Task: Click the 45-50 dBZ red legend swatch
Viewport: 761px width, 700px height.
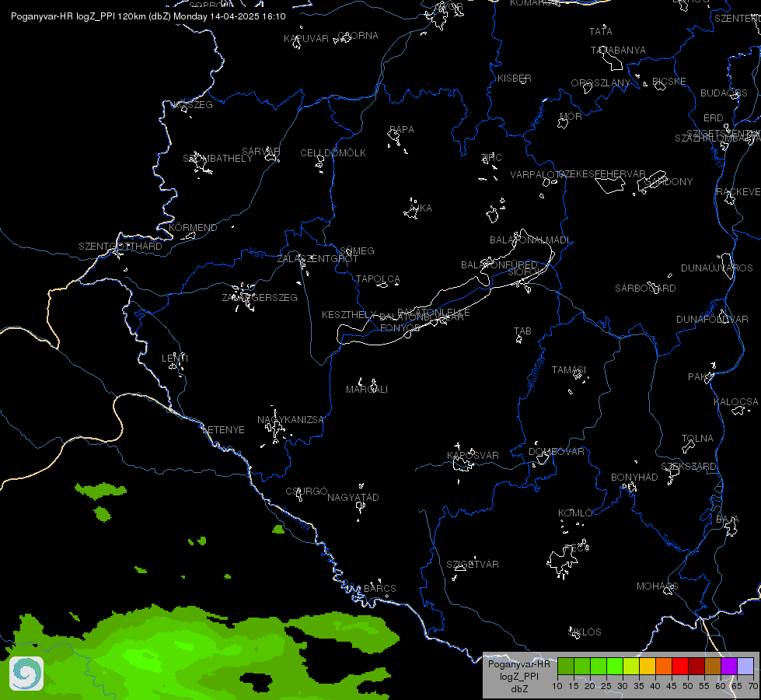Action: (680, 666)
